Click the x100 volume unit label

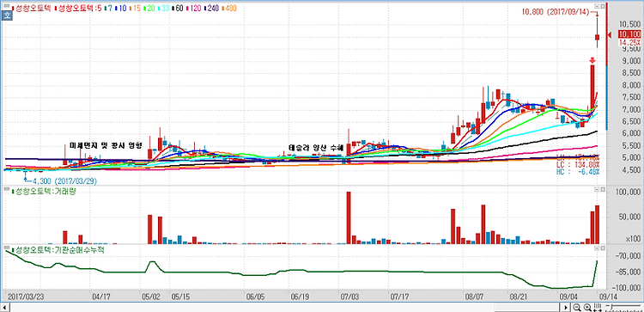pos(633,239)
